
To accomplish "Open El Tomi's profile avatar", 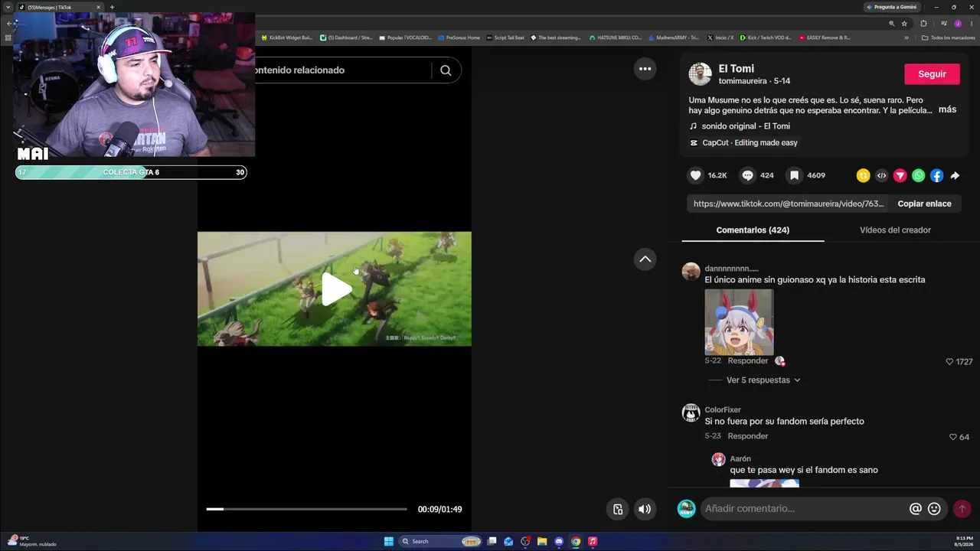I will (700, 73).
